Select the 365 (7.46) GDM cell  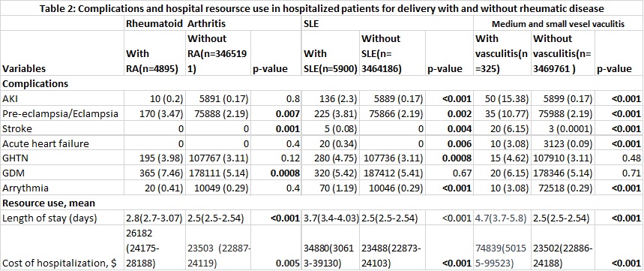click(x=156, y=173)
